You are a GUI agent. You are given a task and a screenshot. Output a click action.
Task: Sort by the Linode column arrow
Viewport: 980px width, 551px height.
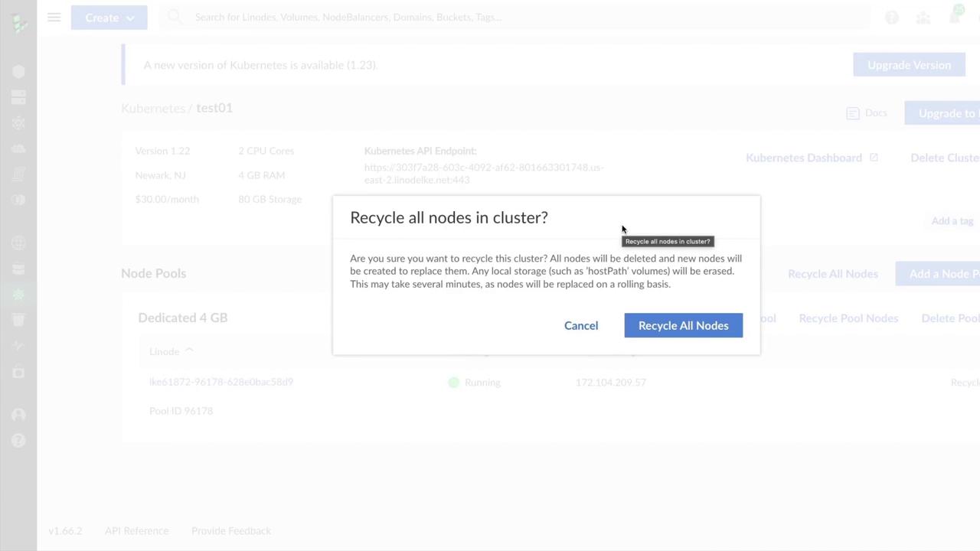189,351
